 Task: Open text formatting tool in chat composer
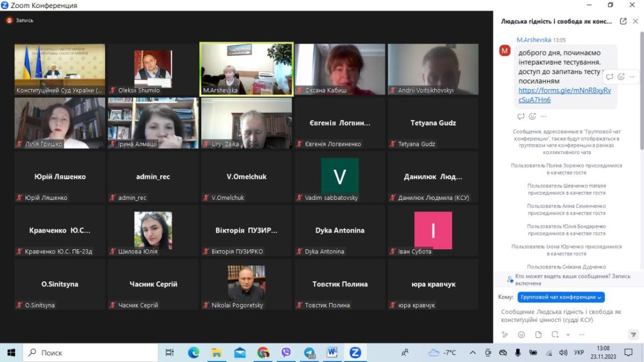pyautogui.click(x=504, y=335)
